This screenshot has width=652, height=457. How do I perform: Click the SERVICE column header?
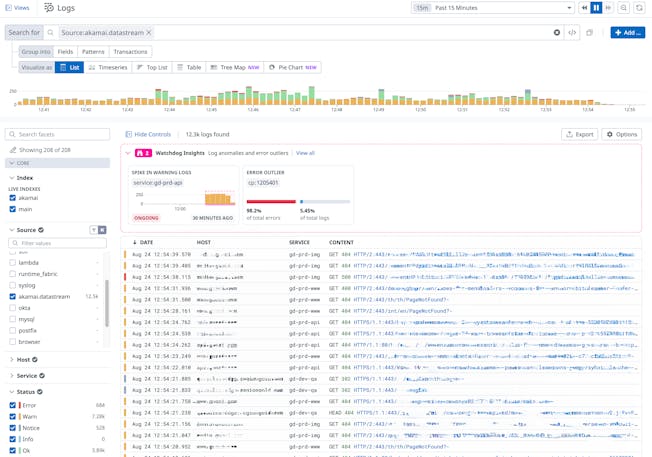click(299, 242)
